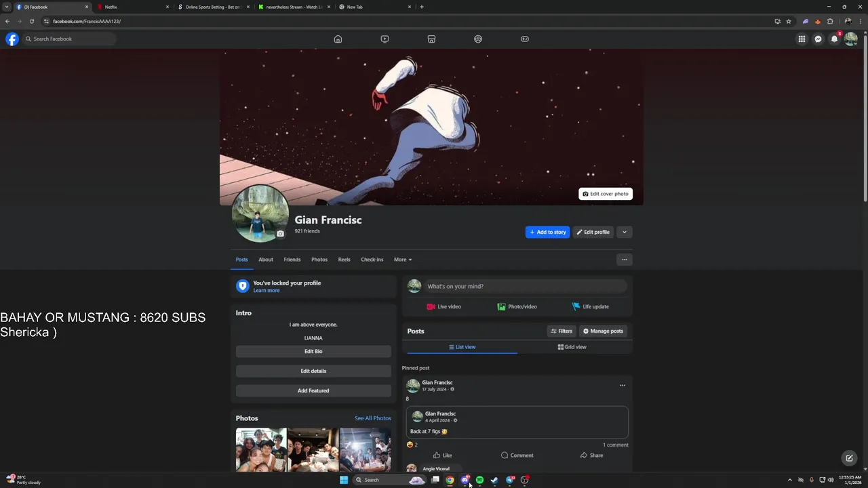868x488 pixels.
Task: Click Windows Start button
Action: tap(344, 480)
